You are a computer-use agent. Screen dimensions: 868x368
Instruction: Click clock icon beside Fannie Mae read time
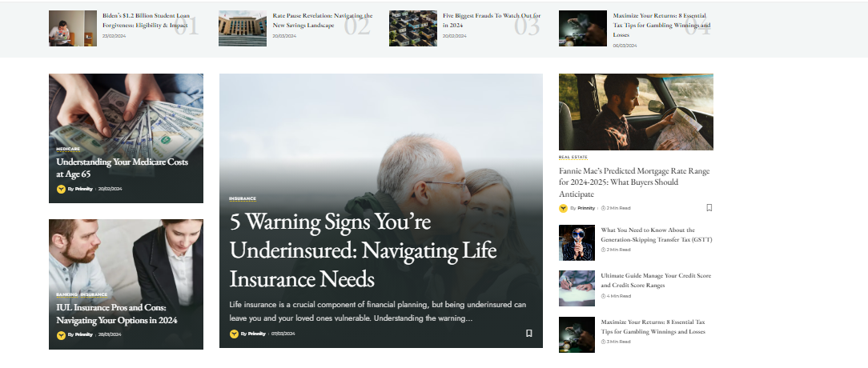(604, 209)
